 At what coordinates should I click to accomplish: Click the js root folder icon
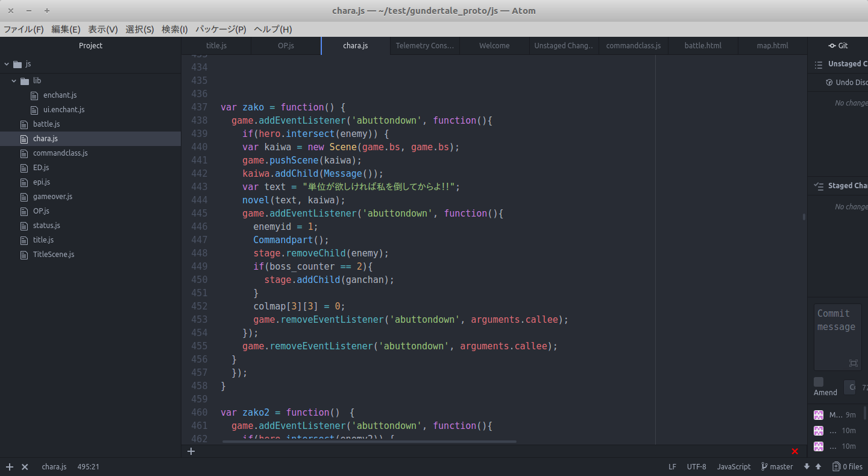(17, 64)
